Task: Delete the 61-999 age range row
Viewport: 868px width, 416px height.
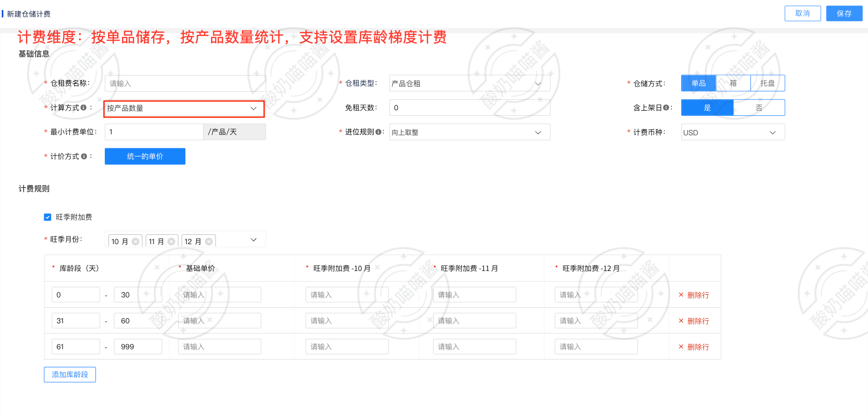Action: 694,347
